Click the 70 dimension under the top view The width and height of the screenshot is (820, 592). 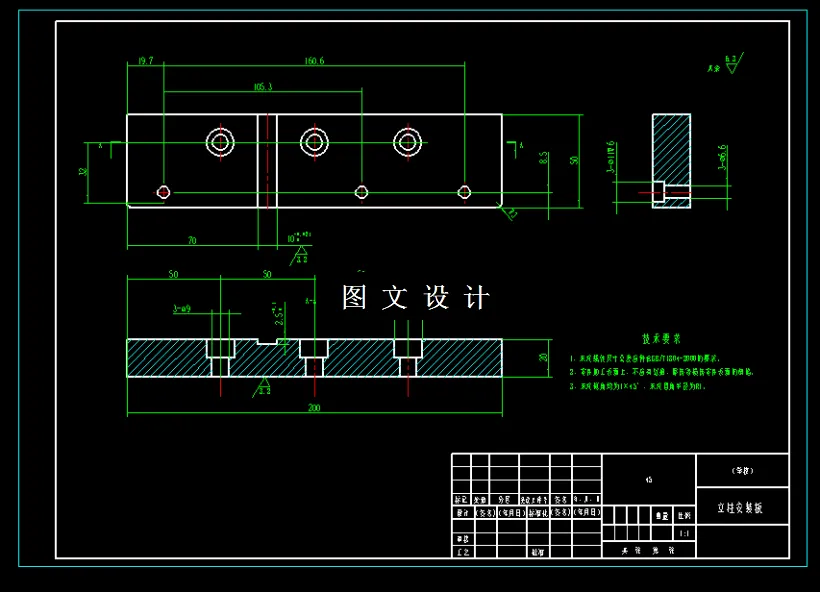coord(192,240)
